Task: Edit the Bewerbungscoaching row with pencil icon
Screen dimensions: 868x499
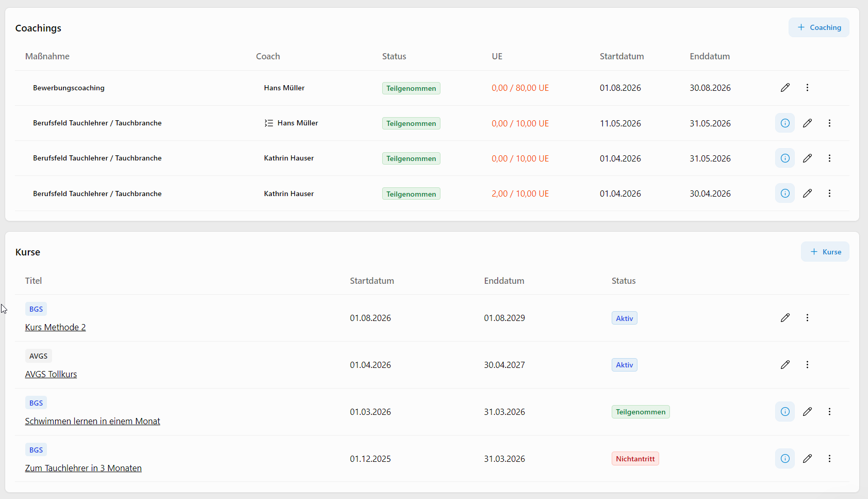Action: pyautogui.click(x=785, y=88)
